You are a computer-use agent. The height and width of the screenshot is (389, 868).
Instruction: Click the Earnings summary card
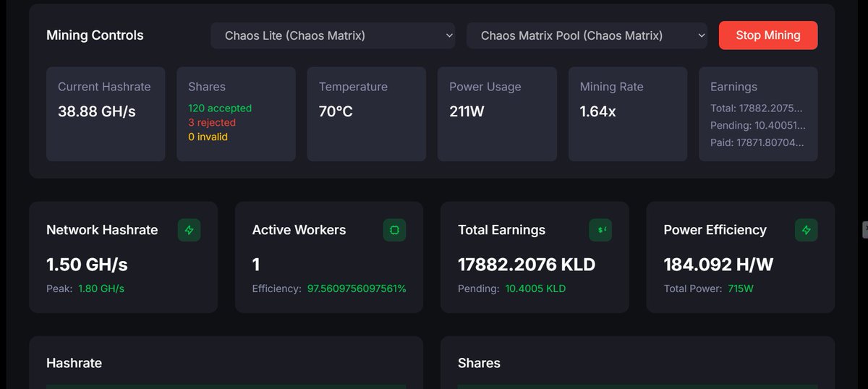tap(758, 114)
